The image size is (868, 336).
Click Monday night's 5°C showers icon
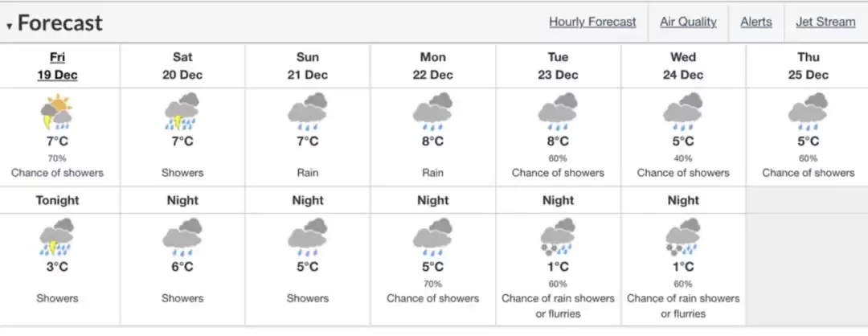pyautogui.click(x=432, y=236)
